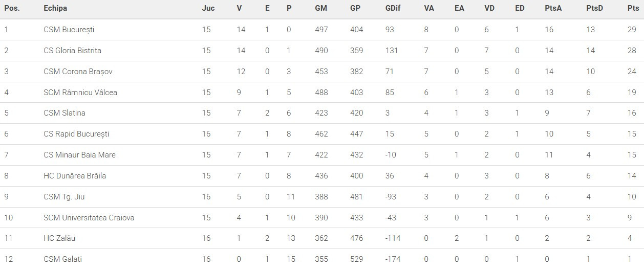The image size is (644, 272).
Task: Click the VA column header
Action: 429,8
